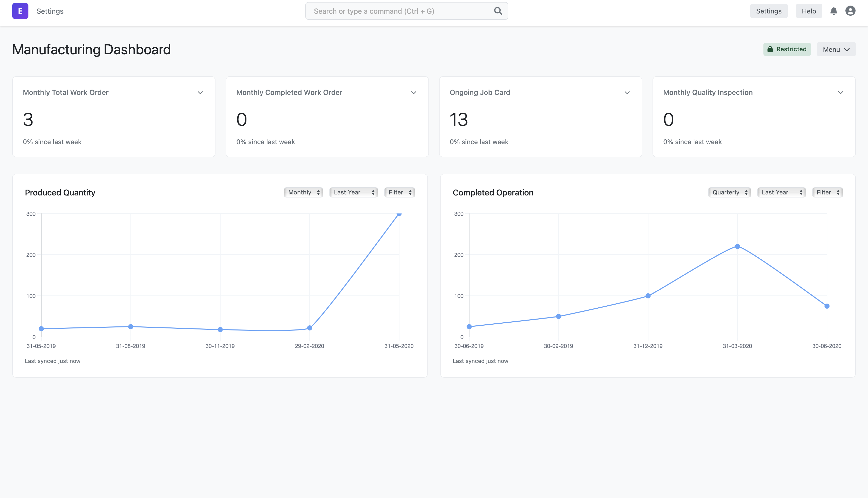Open the Menu dropdown button

tap(836, 49)
